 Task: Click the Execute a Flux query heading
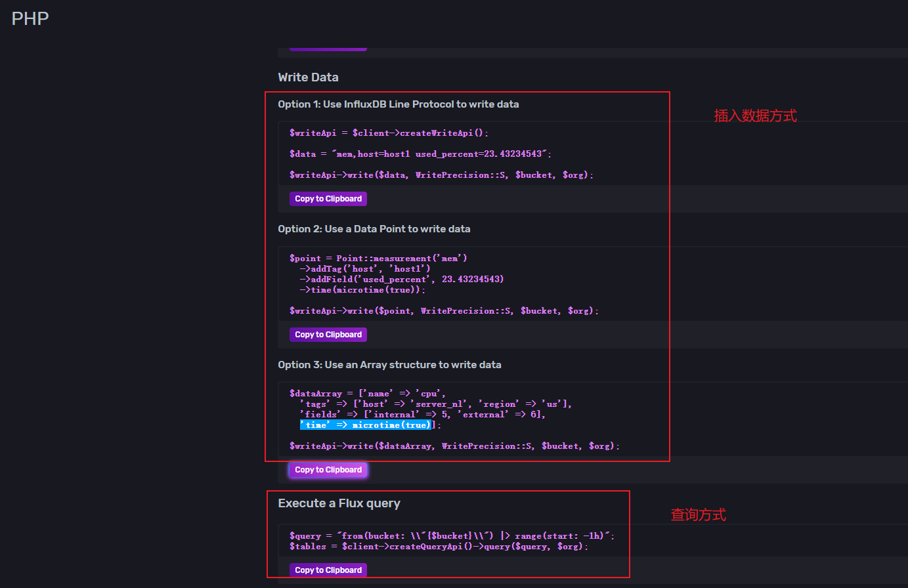coord(339,503)
